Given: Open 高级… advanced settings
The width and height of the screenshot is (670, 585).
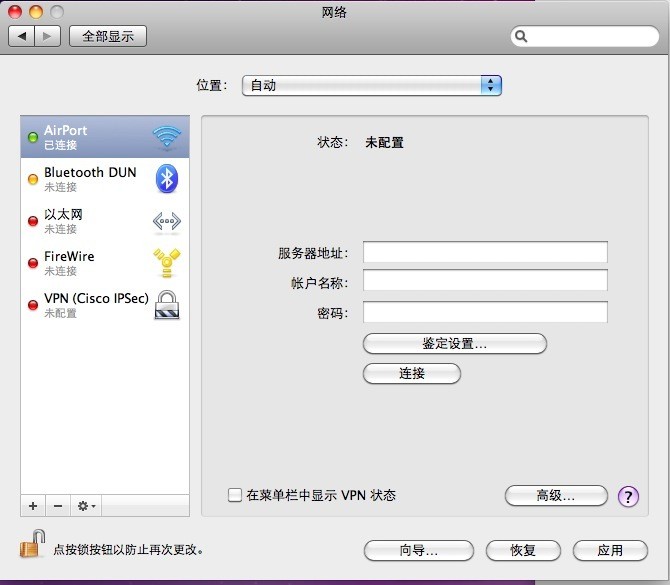Looking at the screenshot, I should 556,496.
